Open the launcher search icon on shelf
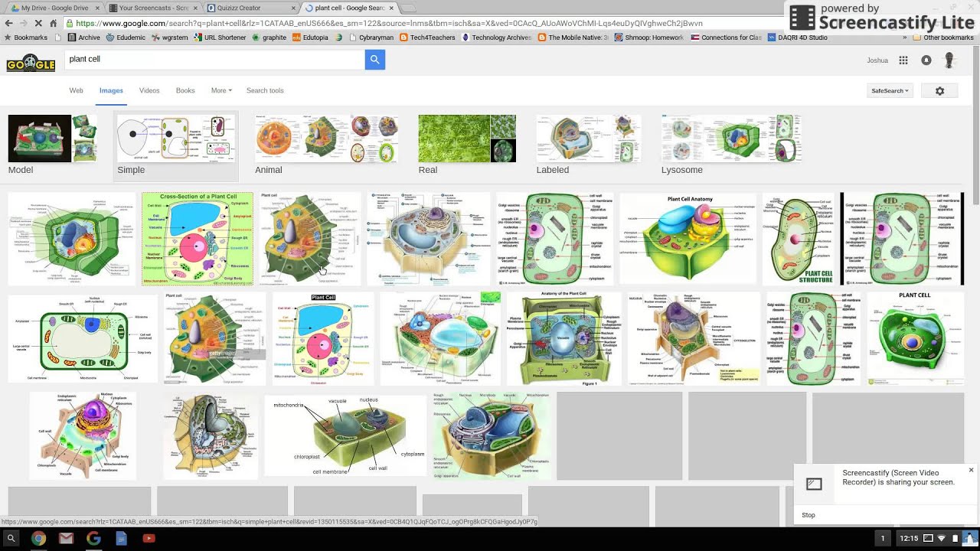 coord(11,539)
